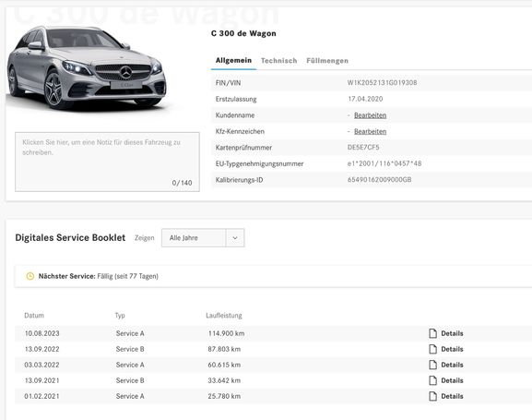Click the clock icon beside Nächster Service
The image size is (532, 420).
pyautogui.click(x=30, y=276)
